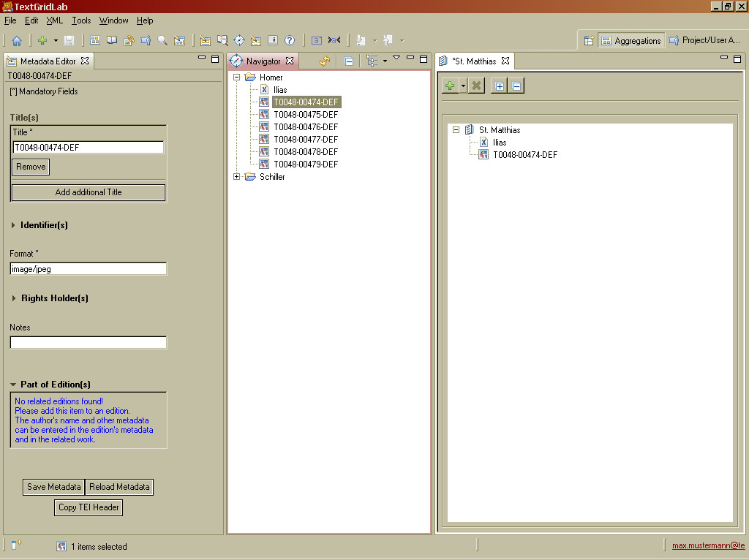Collapse the Homer folder in Navigator
Screen dimensions: 749x560
coord(237,77)
